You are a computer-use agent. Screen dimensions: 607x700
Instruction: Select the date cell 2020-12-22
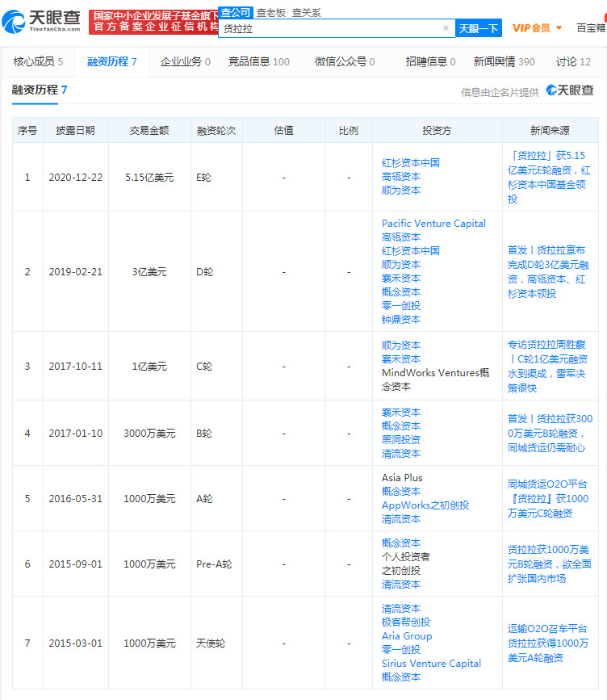pyautogui.click(x=75, y=178)
